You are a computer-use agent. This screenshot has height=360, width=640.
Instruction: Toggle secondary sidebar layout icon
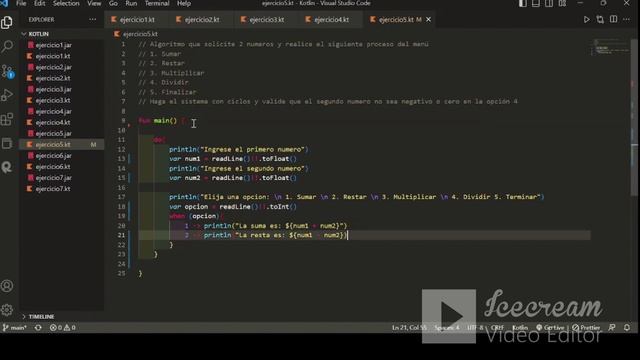pyautogui.click(x=549, y=3)
